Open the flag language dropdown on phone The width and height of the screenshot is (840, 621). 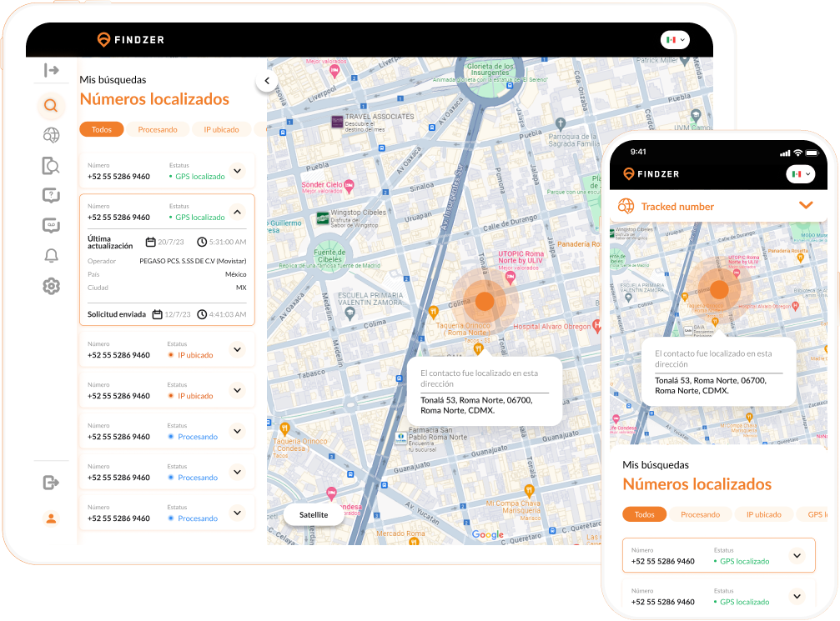(800, 174)
